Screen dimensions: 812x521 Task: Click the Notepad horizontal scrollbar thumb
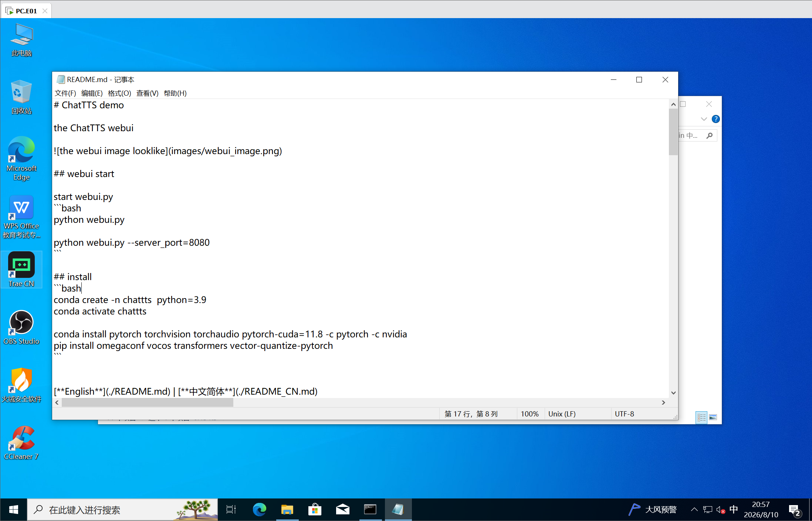[x=147, y=402]
